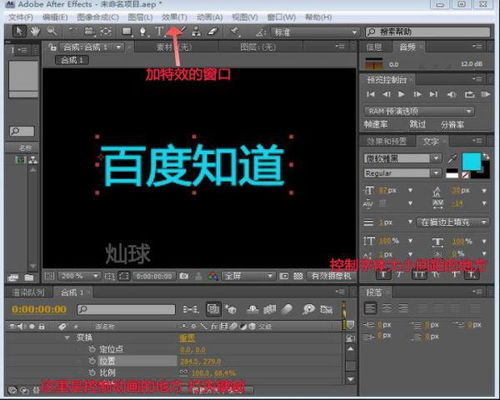500x400 pixels.
Task: Create a new folder in the Project panel
Action: 29,277
